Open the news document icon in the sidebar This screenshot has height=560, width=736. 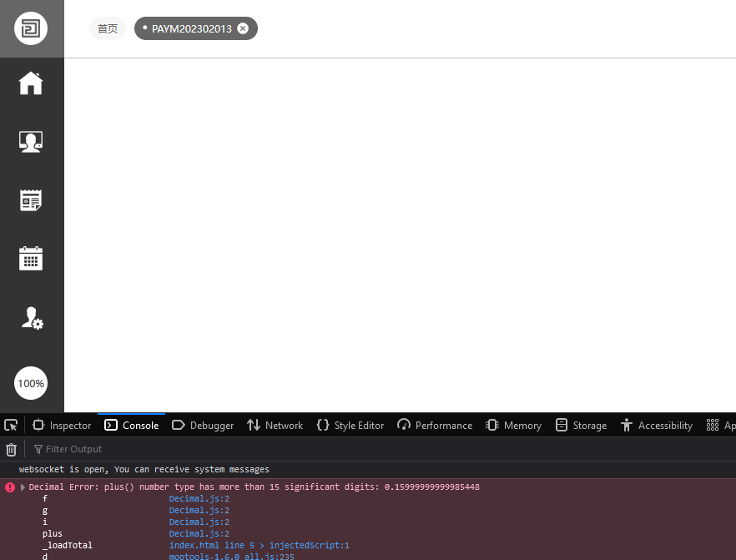click(31, 200)
